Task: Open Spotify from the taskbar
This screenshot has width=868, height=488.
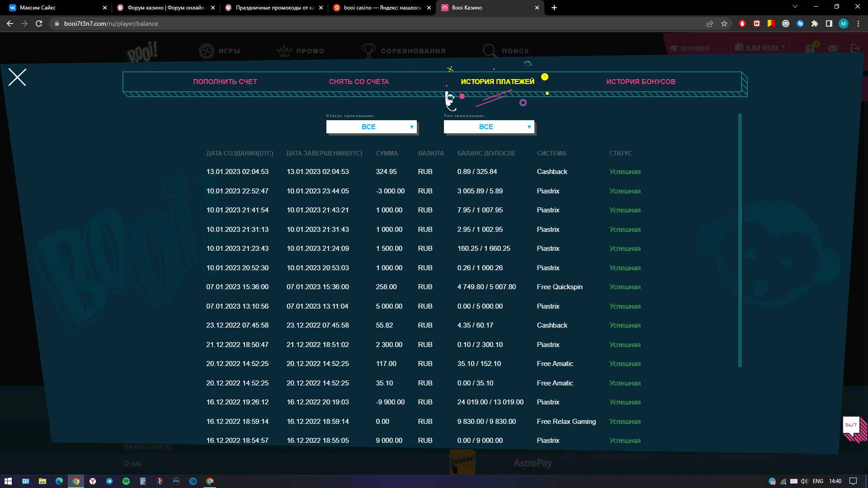Action: pos(126,481)
